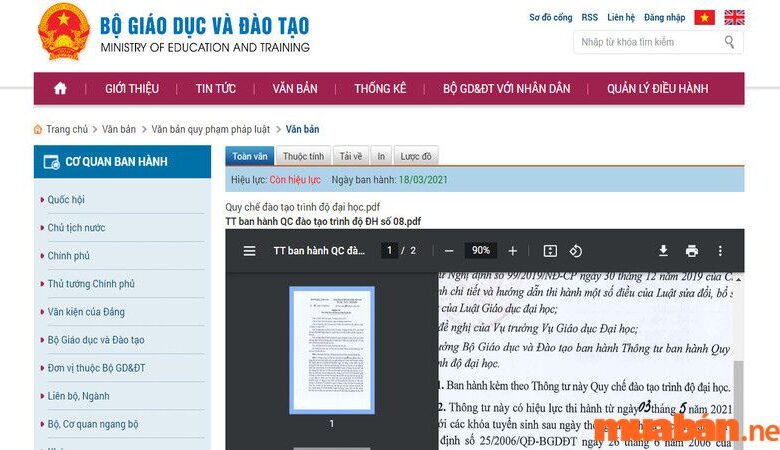This screenshot has height=450, width=780.
Task: Open Bộ GD&ĐT với nhân dân menu
Action: point(506,89)
